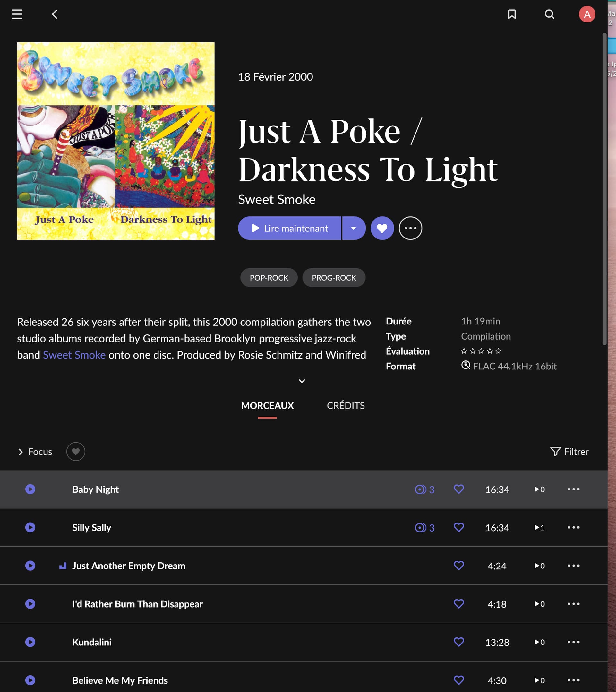Favorite the Just Another Empty Dream track
The image size is (616, 692).
(x=458, y=566)
